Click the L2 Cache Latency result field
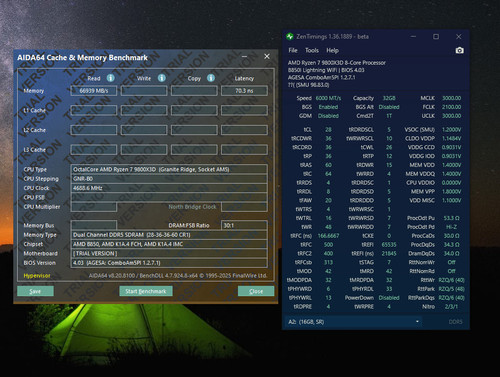The image size is (500, 377). coord(244,130)
